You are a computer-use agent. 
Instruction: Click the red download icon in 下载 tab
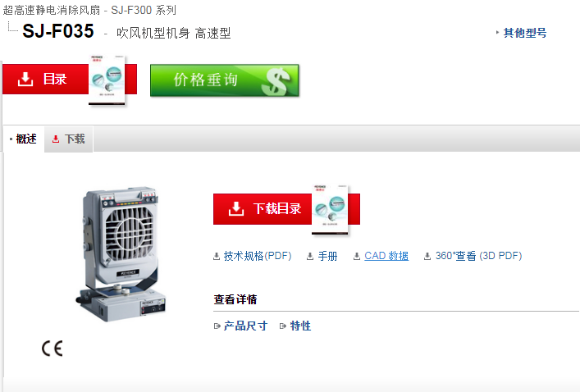pos(56,139)
